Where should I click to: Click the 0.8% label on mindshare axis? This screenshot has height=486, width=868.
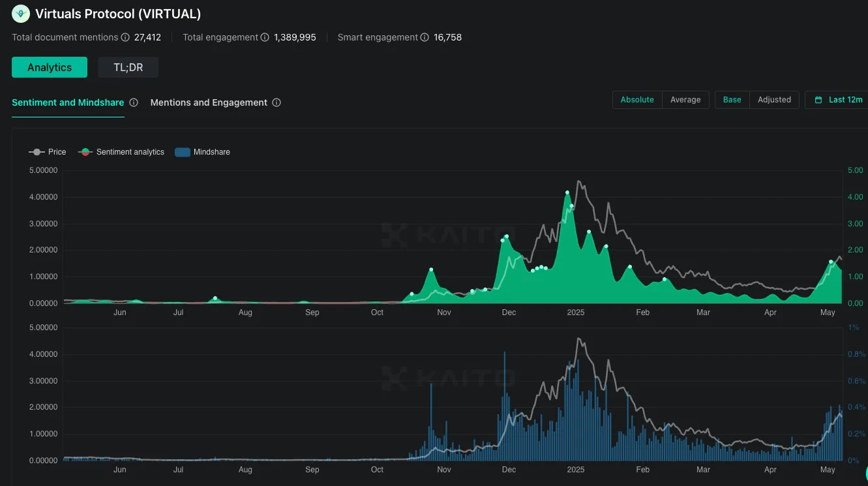[x=856, y=354]
